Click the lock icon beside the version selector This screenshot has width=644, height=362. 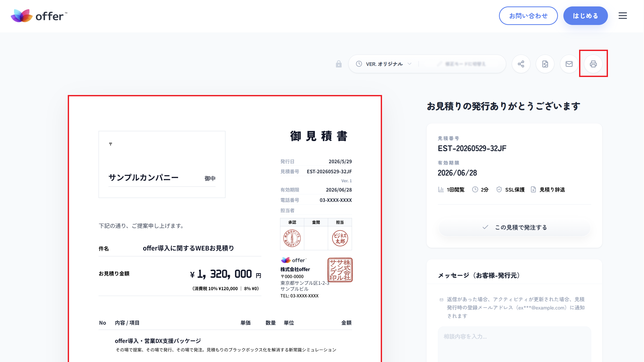tap(338, 64)
